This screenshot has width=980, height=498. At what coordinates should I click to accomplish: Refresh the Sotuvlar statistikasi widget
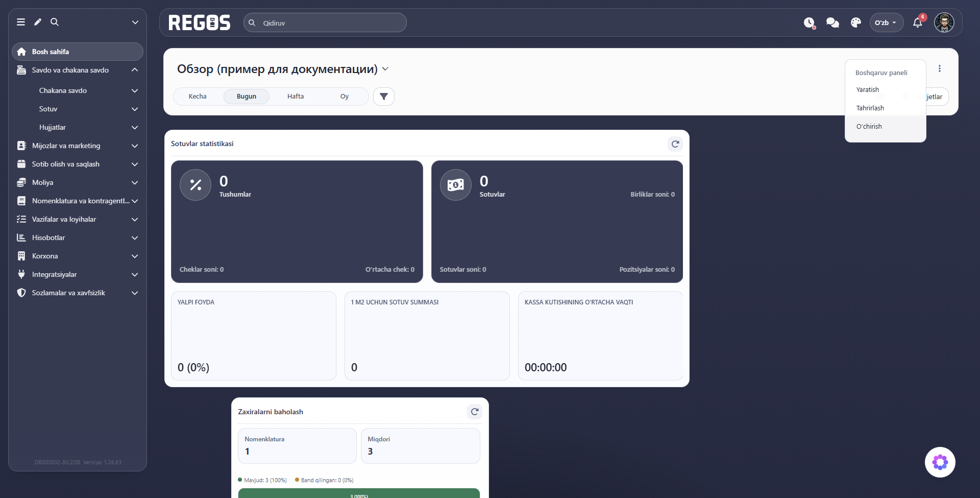675,144
